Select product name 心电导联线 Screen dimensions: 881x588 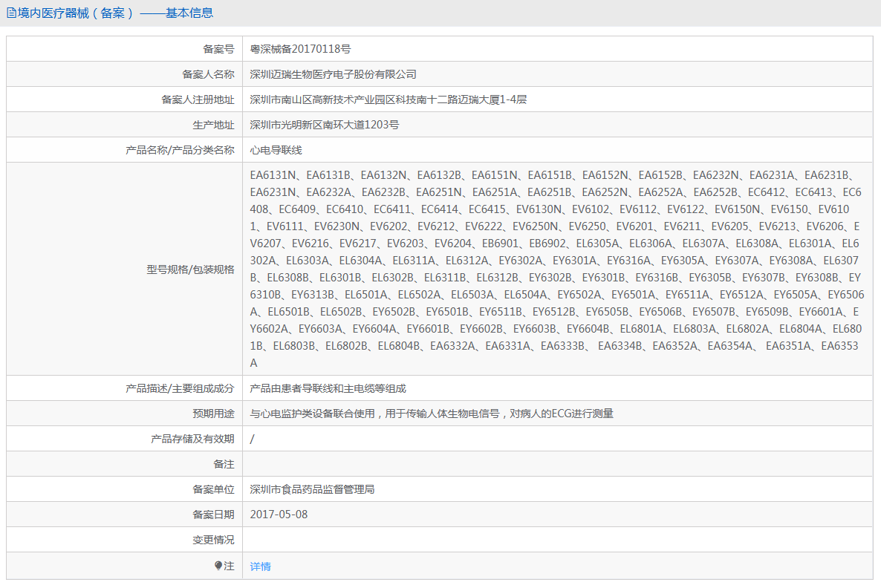(276, 150)
